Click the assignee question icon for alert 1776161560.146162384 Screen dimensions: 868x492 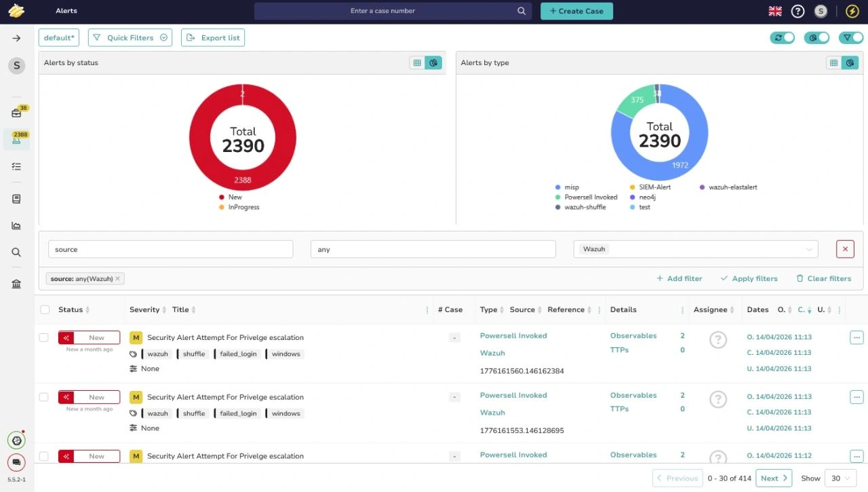718,340
